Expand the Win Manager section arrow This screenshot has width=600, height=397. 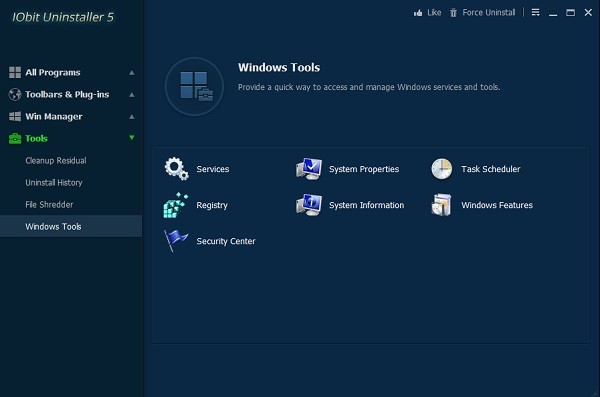click(x=132, y=116)
